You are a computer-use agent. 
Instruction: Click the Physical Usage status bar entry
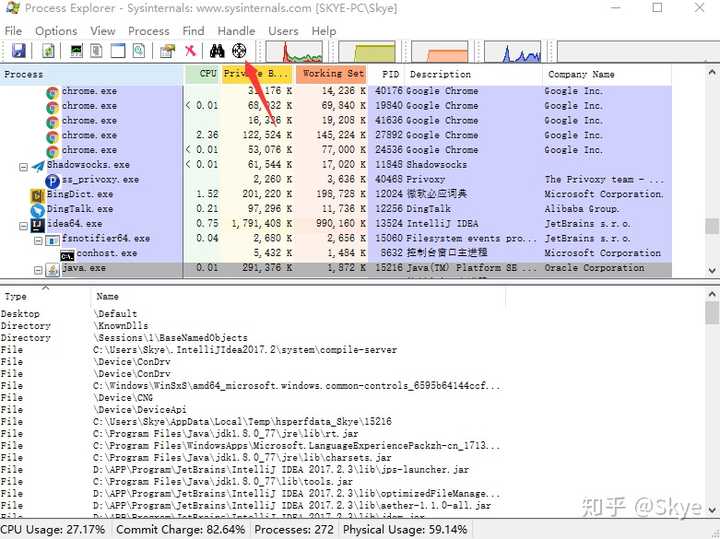[405, 529]
